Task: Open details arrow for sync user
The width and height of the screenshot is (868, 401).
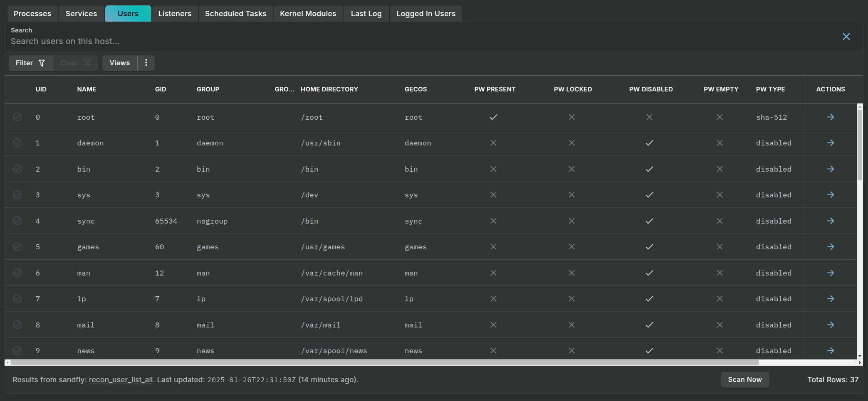Action: click(831, 221)
